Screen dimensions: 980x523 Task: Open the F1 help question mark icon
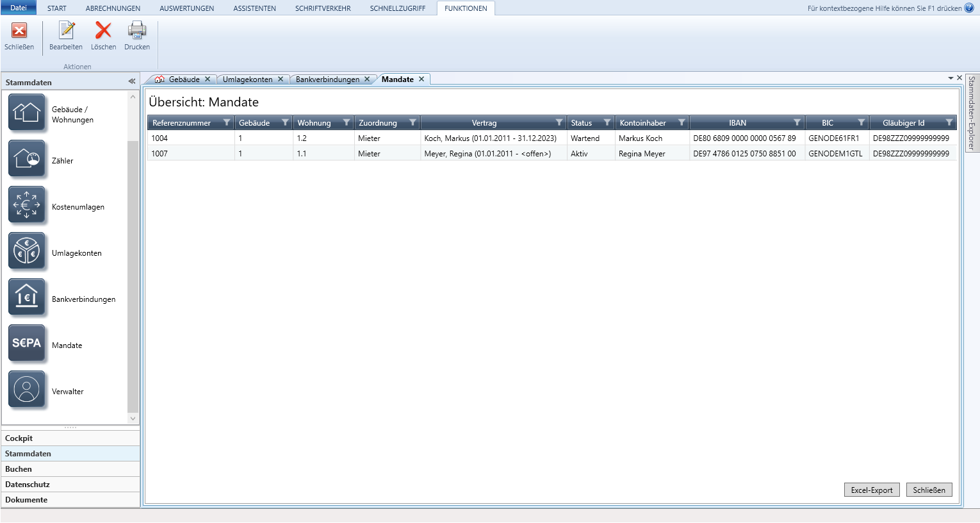click(969, 8)
